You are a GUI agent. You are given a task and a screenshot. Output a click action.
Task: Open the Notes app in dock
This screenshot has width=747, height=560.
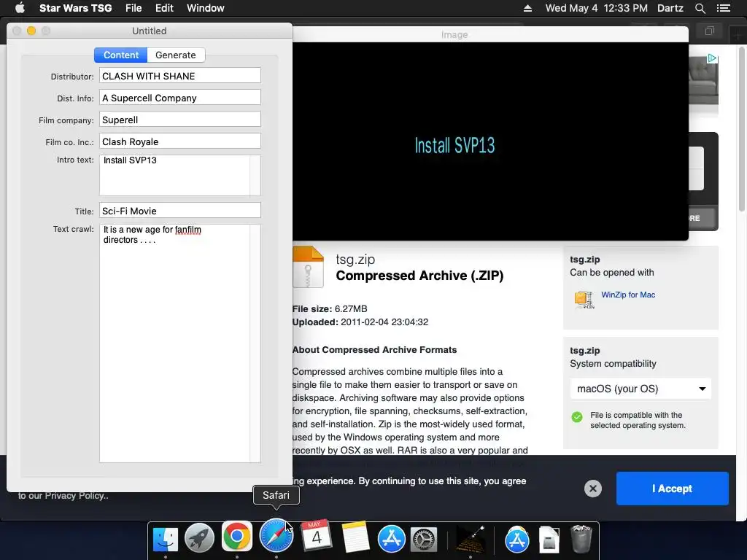tap(355, 538)
